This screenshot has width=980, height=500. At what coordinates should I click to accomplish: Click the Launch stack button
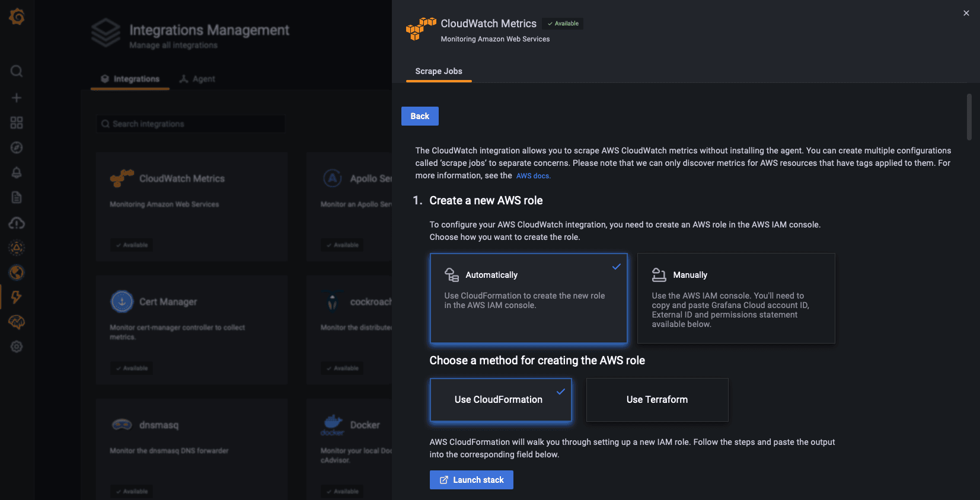point(471,480)
